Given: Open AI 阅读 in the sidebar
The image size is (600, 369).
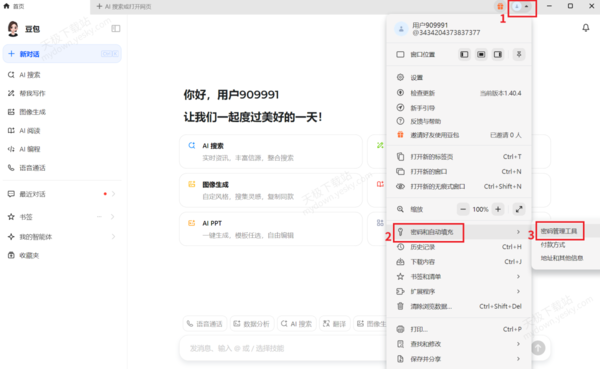Looking at the screenshot, I should click(x=62, y=131).
